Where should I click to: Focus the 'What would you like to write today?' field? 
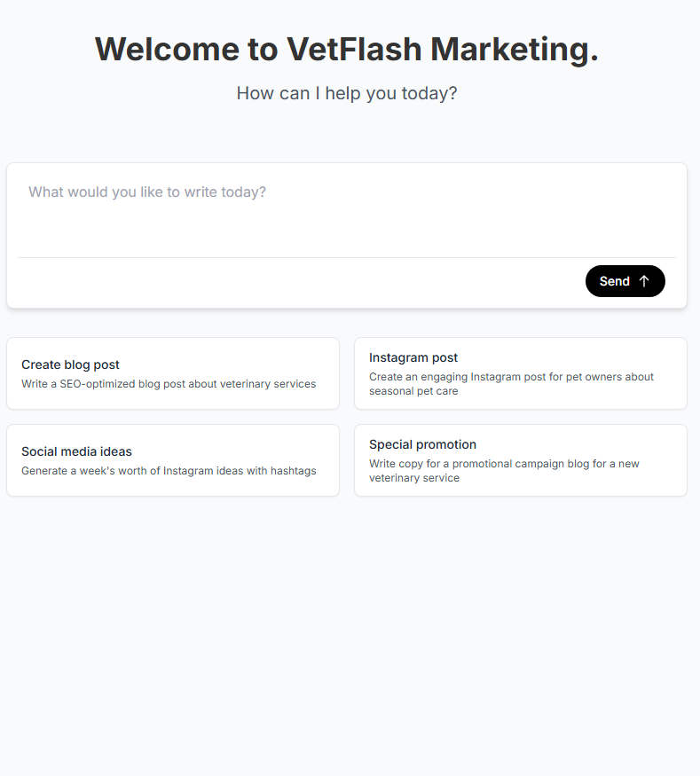(346, 208)
